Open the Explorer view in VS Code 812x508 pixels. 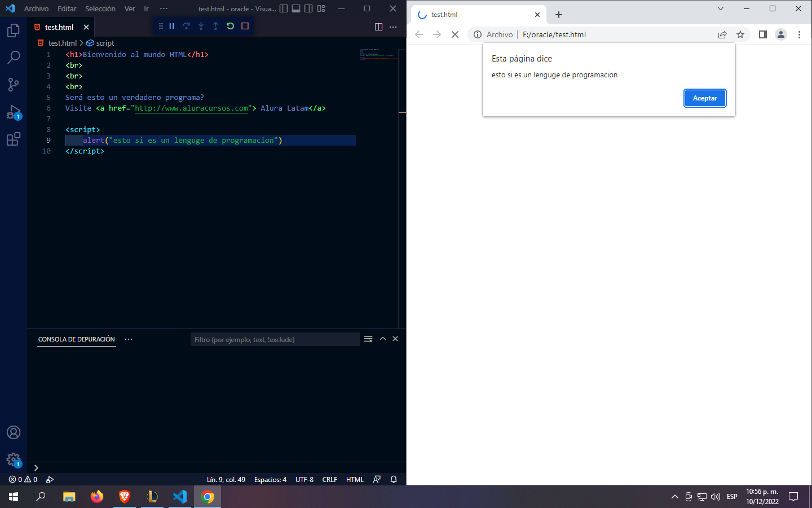14,30
